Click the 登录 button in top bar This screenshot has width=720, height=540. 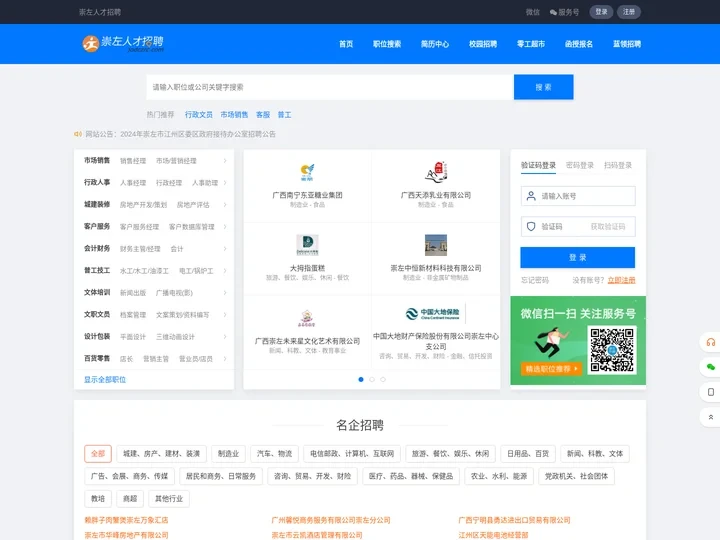(601, 12)
